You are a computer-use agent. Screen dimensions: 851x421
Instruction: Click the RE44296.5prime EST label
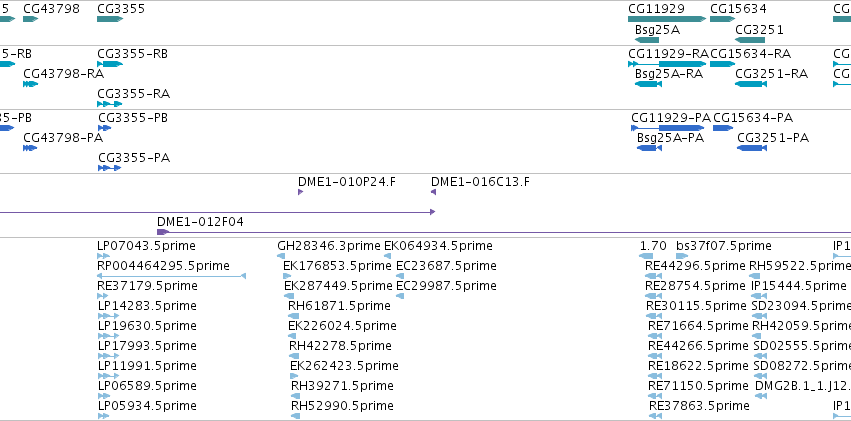(695, 266)
